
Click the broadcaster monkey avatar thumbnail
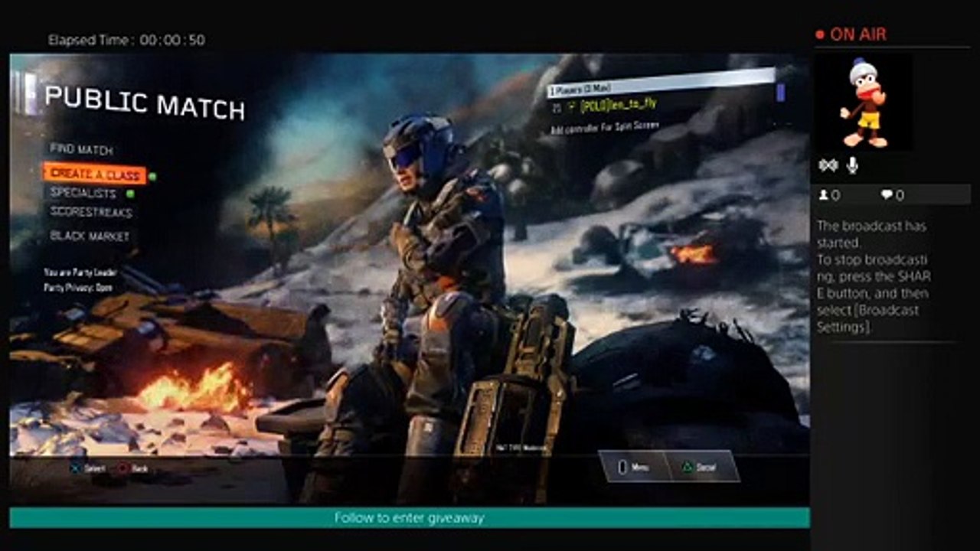pyautogui.click(x=863, y=102)
